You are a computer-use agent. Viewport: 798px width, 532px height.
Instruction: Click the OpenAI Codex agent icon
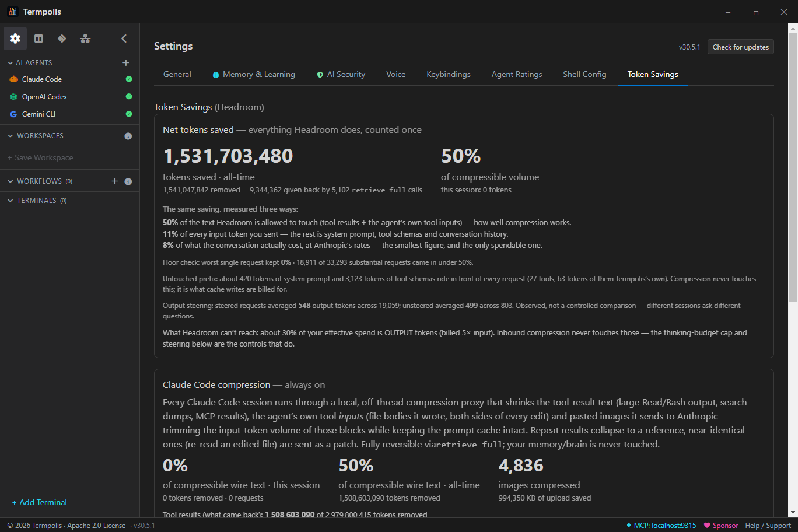click(x=14, y=97)
